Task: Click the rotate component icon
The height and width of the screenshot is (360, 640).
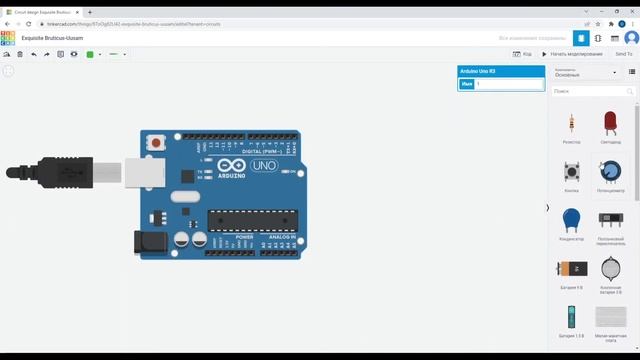Action: pyautogui.click(x=7, y=54)
